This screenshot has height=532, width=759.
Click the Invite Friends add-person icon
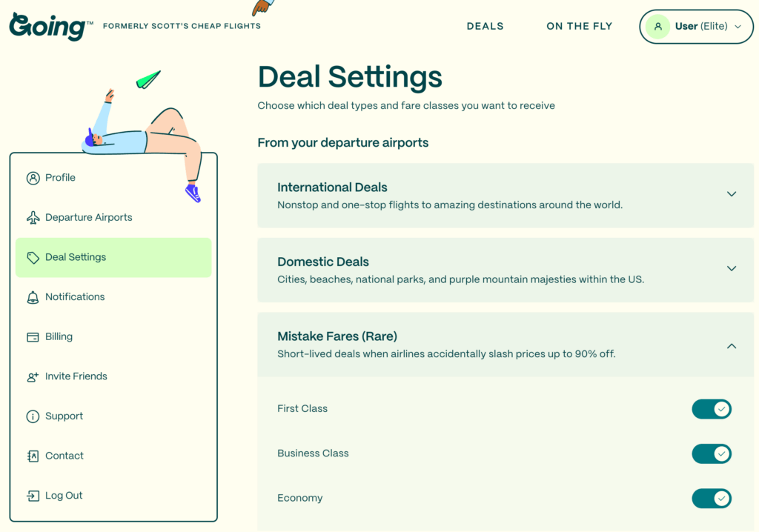pyautogui.click(x=33, y=376)
